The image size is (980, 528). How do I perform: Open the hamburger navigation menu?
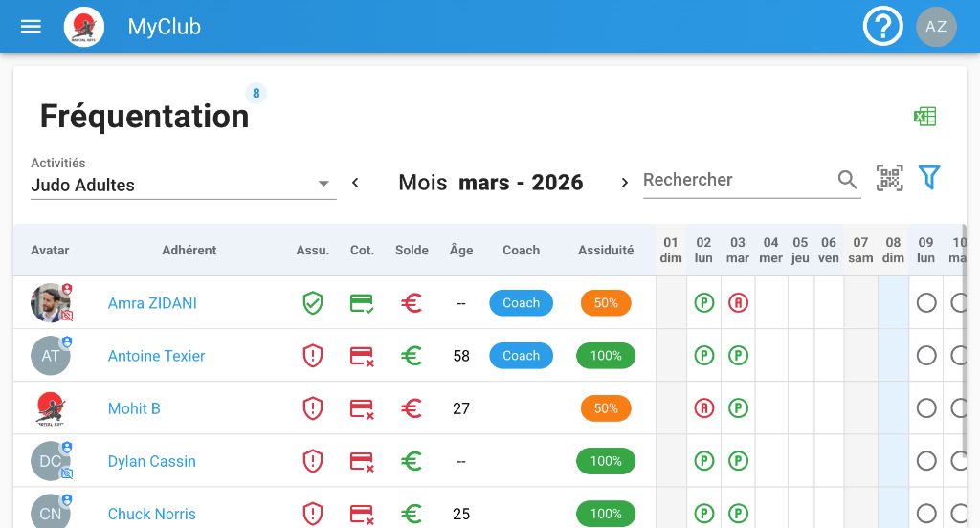31,27
